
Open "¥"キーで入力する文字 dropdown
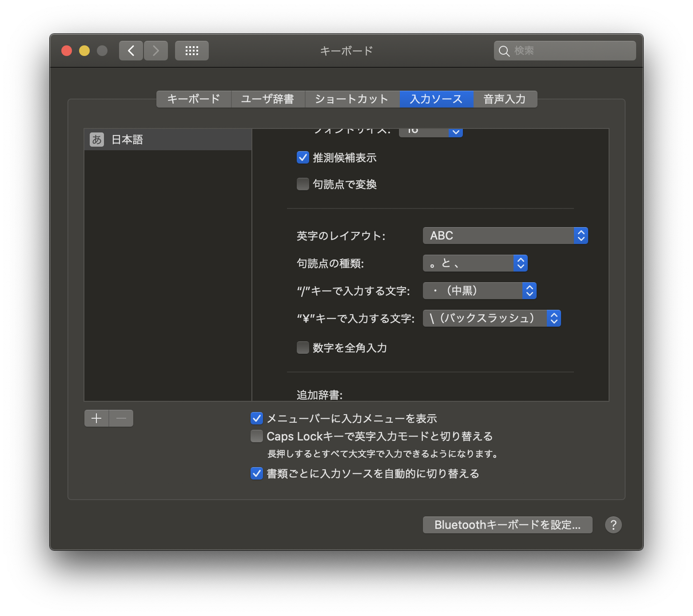[492, 318]
